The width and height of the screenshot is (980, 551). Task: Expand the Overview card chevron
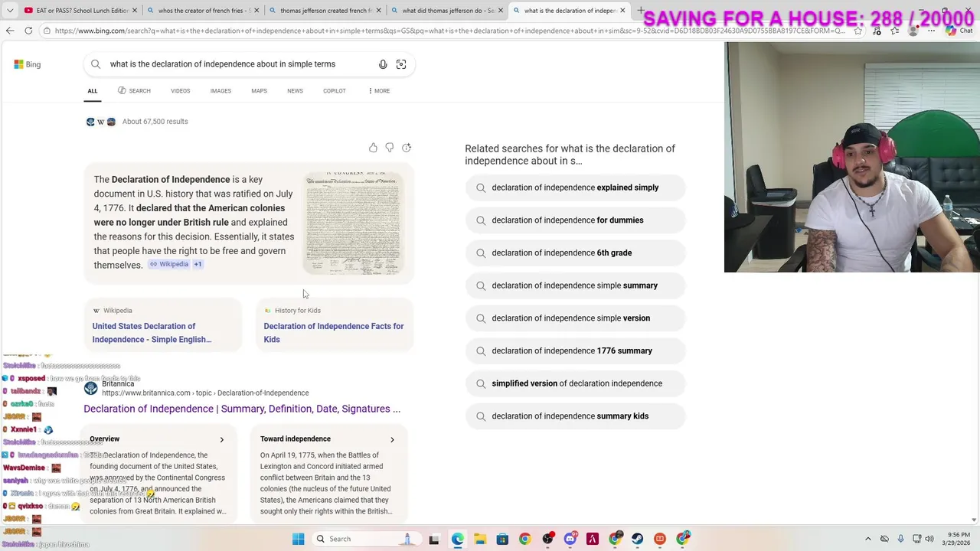(x=222, y=439)
